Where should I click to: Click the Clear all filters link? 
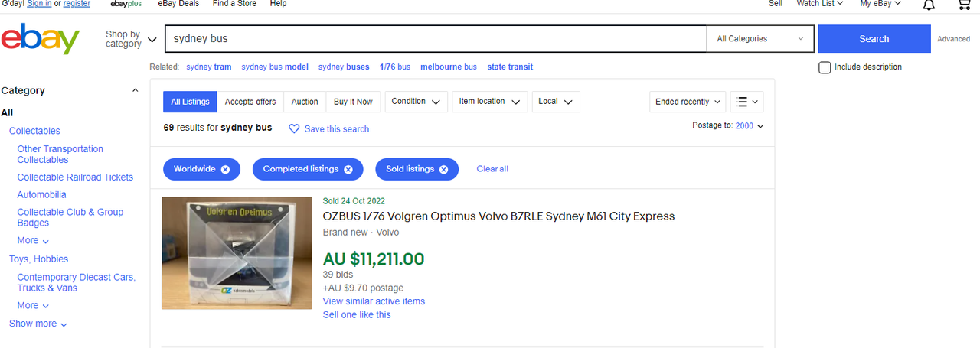pos(492,169)
